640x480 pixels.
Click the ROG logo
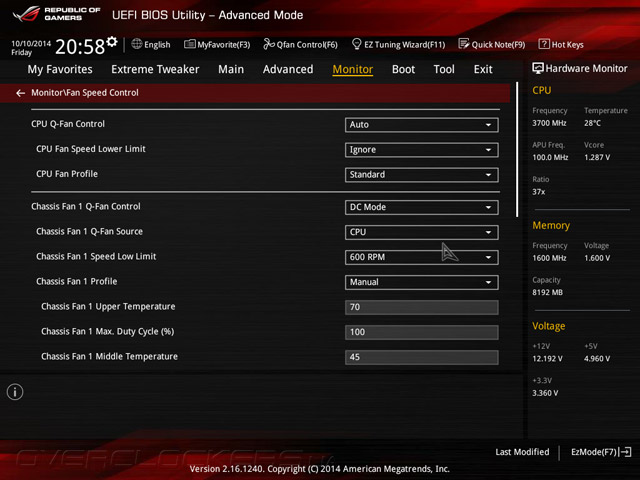pos(26,14)
